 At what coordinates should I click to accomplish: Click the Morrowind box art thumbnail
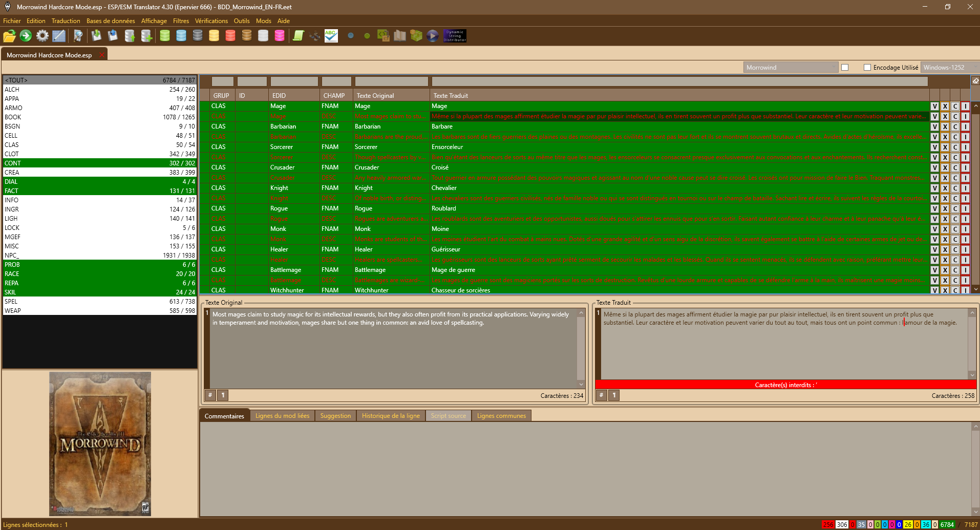click(100, 443)
